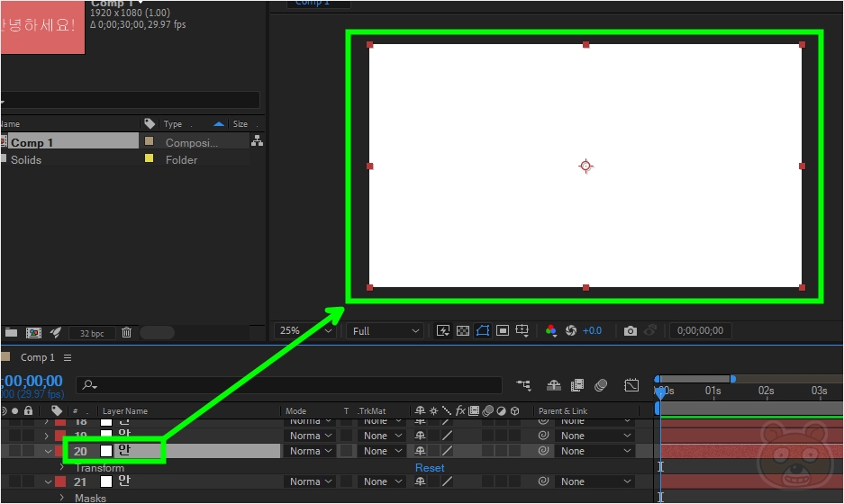
Task: Toggle shy switch on layer 20
Action: pos(421,451)
